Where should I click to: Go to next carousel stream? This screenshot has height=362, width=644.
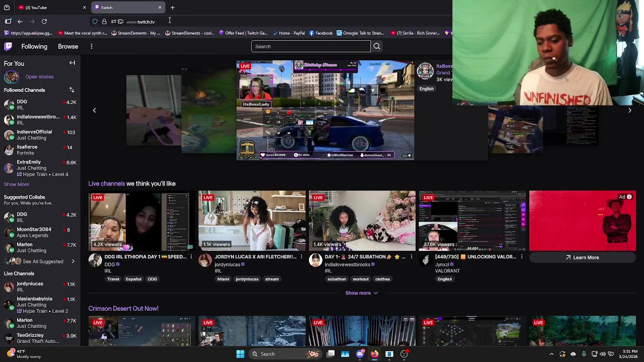[629, 110]
